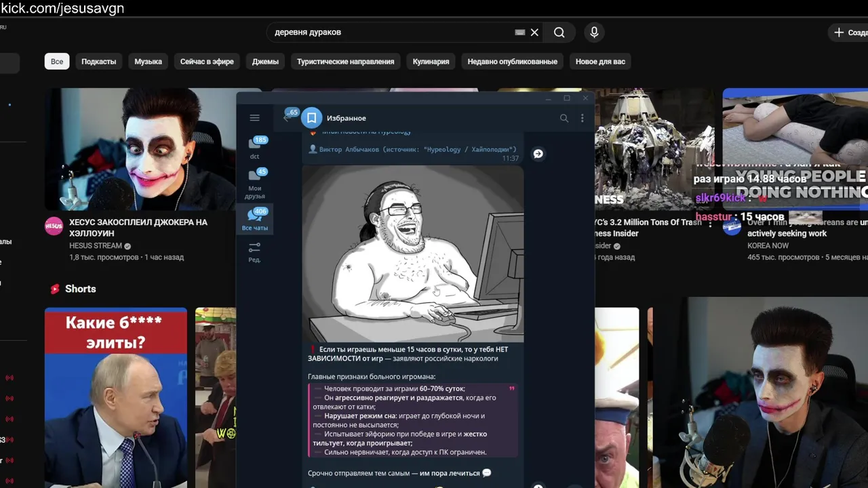Select the 'Подкасты' filter chip
The height and width of the screenshot is (488, 868).
click(99, 61)
